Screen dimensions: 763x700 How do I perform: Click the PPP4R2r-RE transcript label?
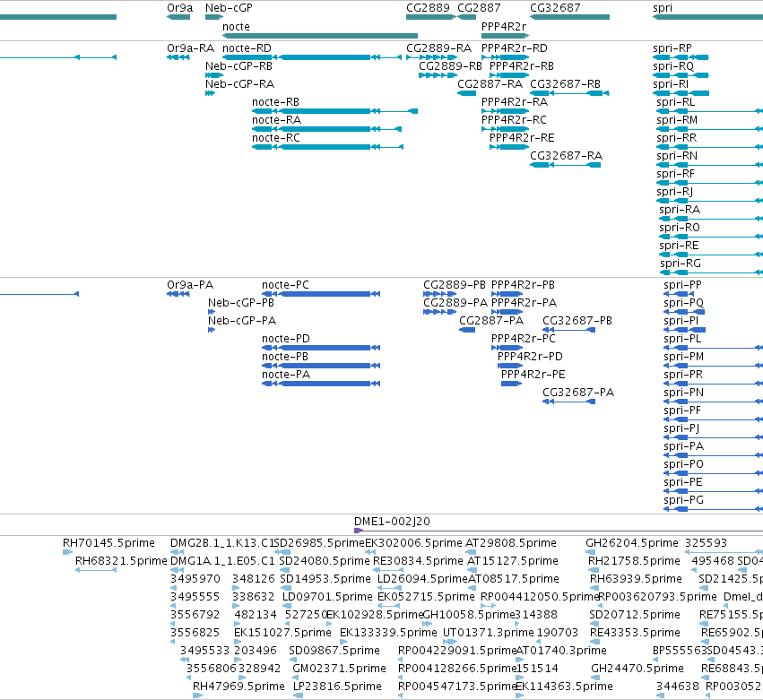point(522,138)
